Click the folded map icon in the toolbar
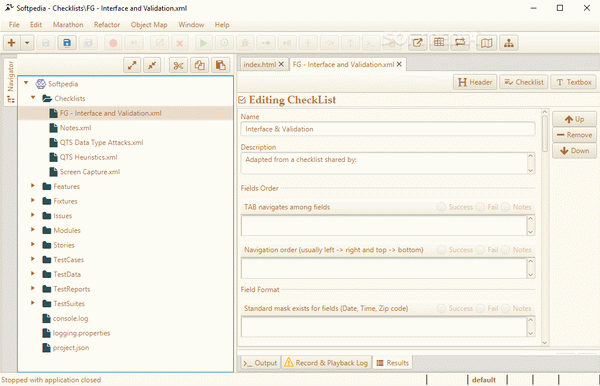The image size is (600, 386). coord(486,43)
